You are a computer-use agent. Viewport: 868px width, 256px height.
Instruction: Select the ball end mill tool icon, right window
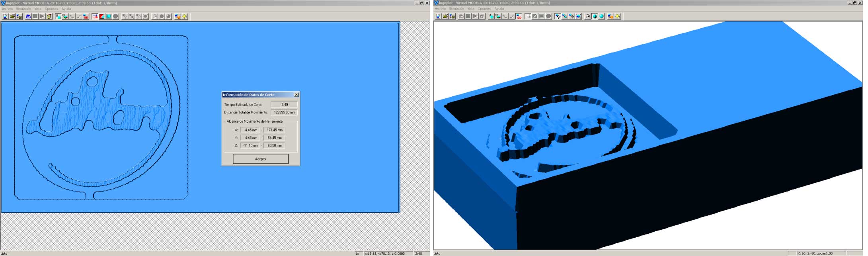498,16
